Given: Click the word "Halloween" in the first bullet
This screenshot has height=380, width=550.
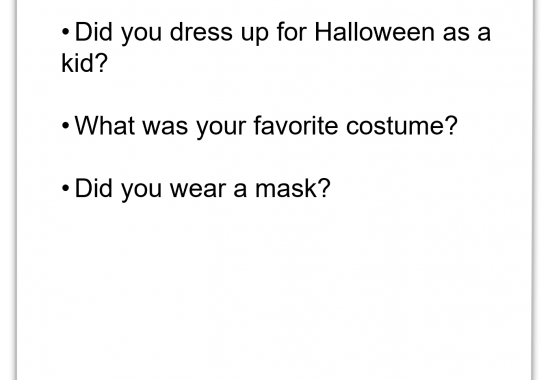Looking at the screenshot, I should (374, 32).
